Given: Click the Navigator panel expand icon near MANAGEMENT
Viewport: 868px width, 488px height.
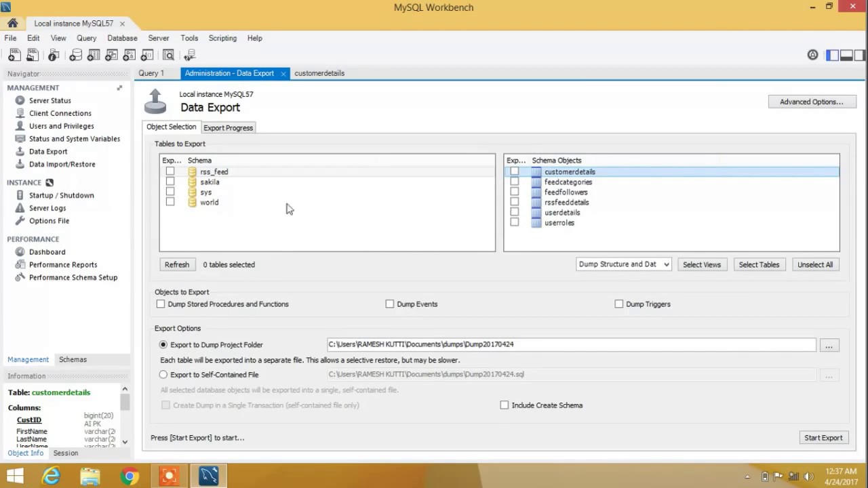Looking at the screenshot, I should [x=119, y=87].
